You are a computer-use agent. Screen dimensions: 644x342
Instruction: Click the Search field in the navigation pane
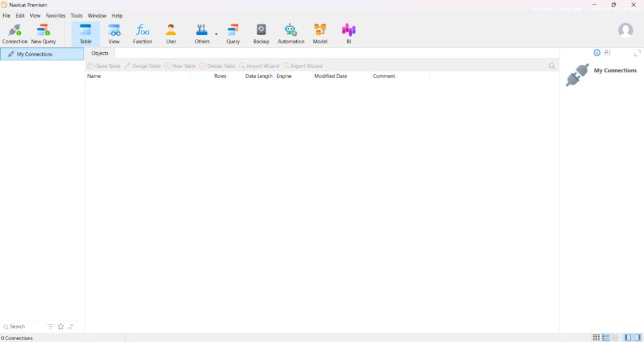click(23, 326)
